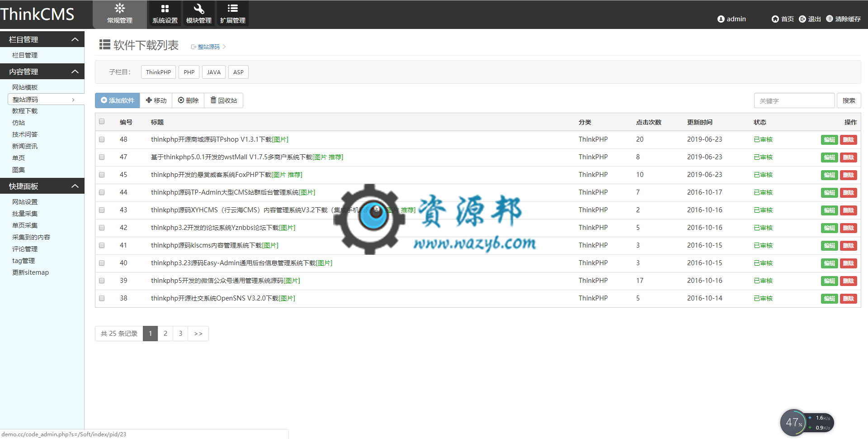Open 技术问答 in sidebar
Screen dimensions: 868x439
[25, 134]
